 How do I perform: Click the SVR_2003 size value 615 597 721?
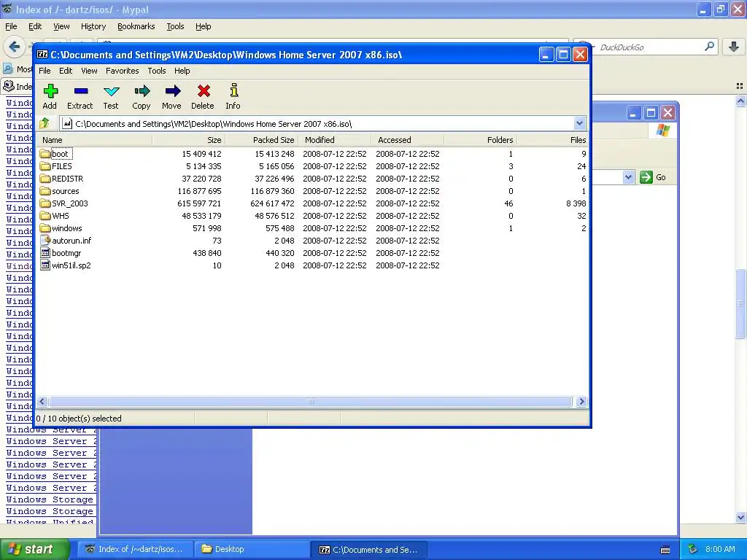(x=199, y=203)
